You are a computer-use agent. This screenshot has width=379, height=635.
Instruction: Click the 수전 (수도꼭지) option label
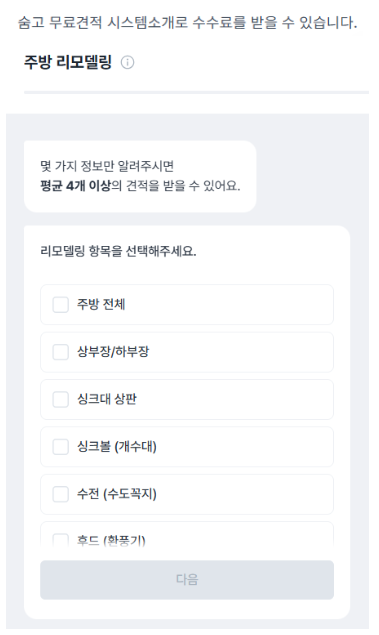(117, 494)
